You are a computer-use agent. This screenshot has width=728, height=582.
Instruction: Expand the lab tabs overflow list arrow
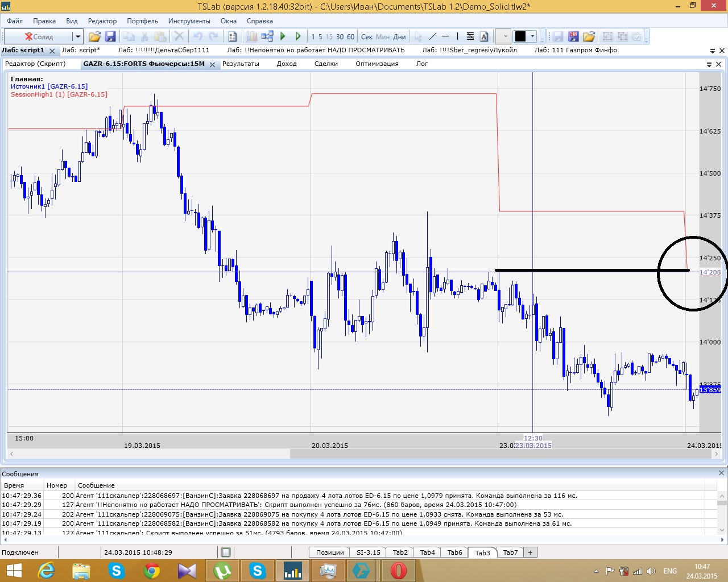713,51
